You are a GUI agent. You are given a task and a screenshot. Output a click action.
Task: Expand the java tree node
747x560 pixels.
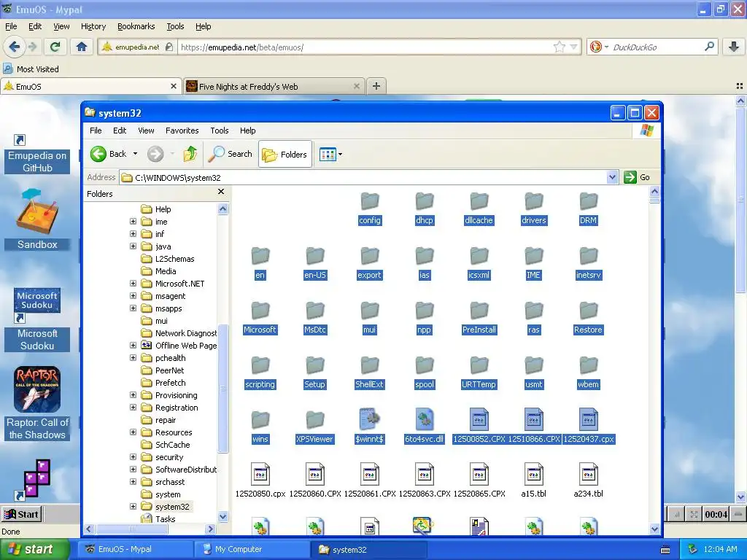133,246
